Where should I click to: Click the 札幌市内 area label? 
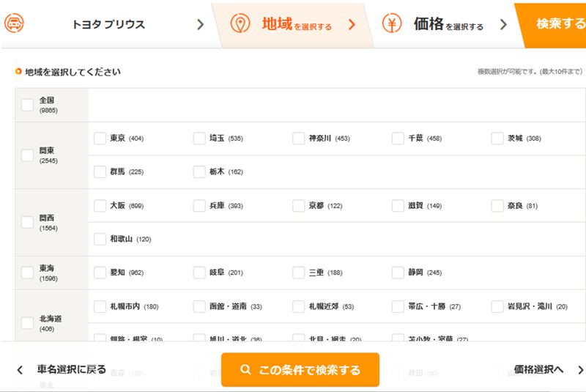[125, 306]
